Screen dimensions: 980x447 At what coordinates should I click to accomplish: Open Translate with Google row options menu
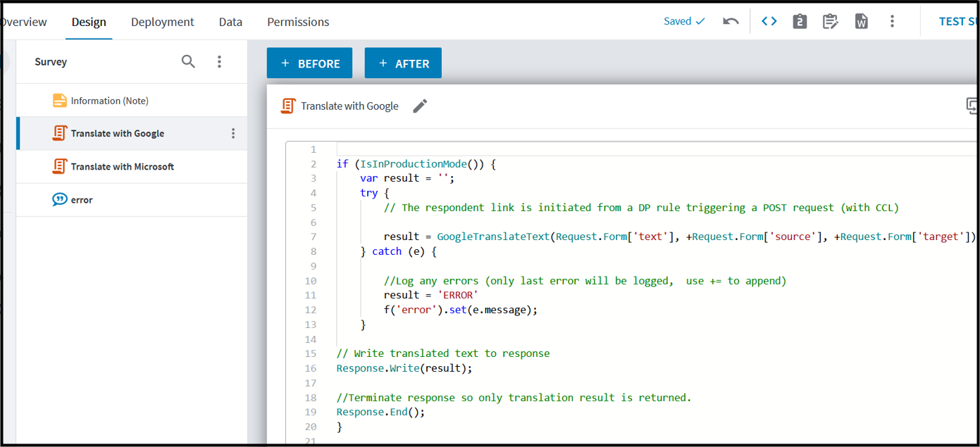[x=233, y=133]
